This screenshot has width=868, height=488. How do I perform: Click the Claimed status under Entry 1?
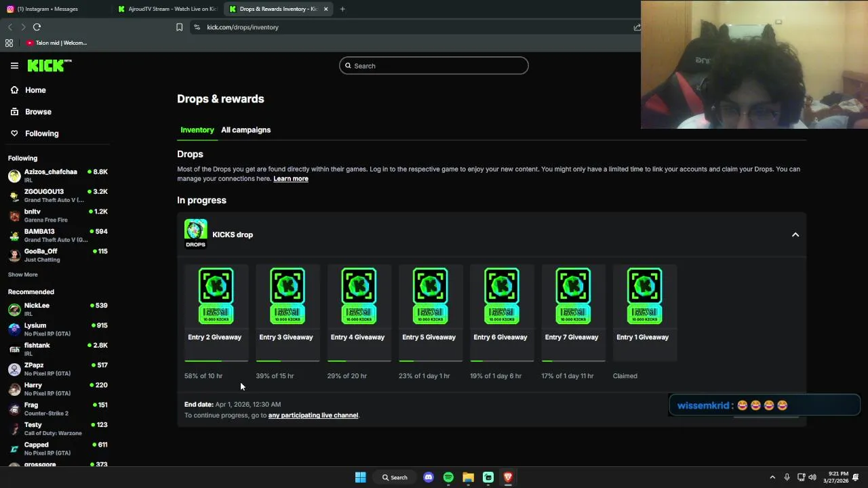[x=625, y=375]
